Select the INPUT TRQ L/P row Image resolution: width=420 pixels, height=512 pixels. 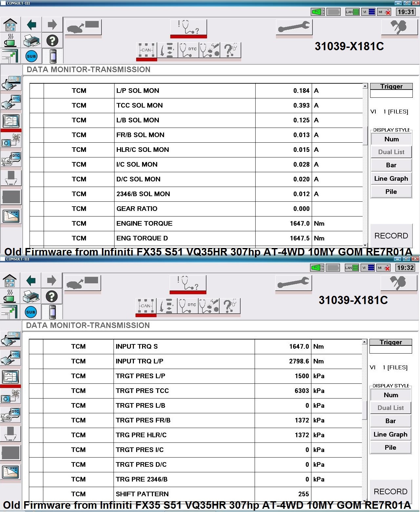tap(195, 361)
